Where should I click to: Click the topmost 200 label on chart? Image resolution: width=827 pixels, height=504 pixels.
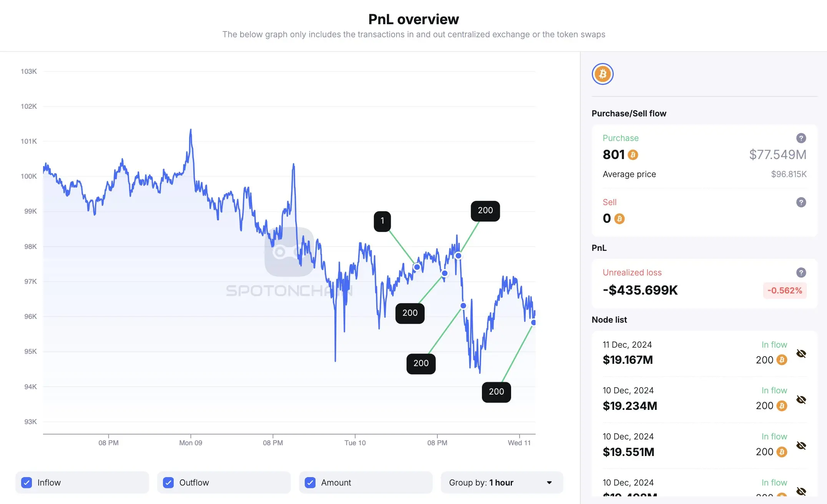click(x=485, y=211)
